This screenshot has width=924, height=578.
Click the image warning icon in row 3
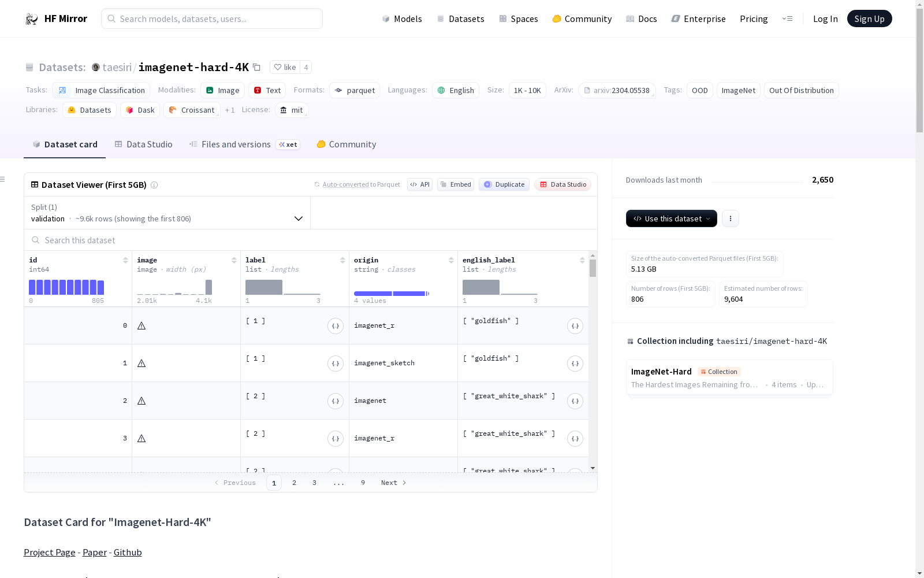tap(141, 439)
